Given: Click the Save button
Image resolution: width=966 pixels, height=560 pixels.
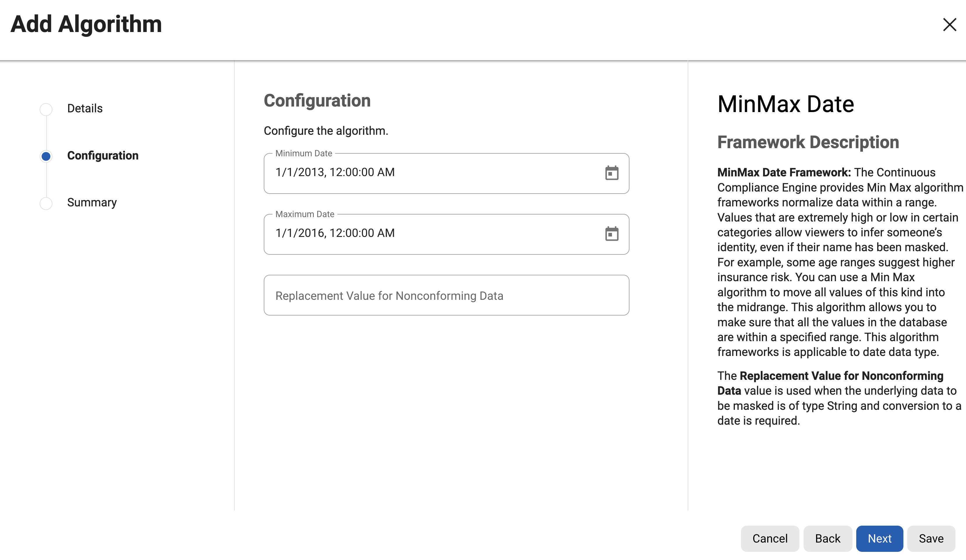Looking at the screenshot, I should (x=931, y=538).
